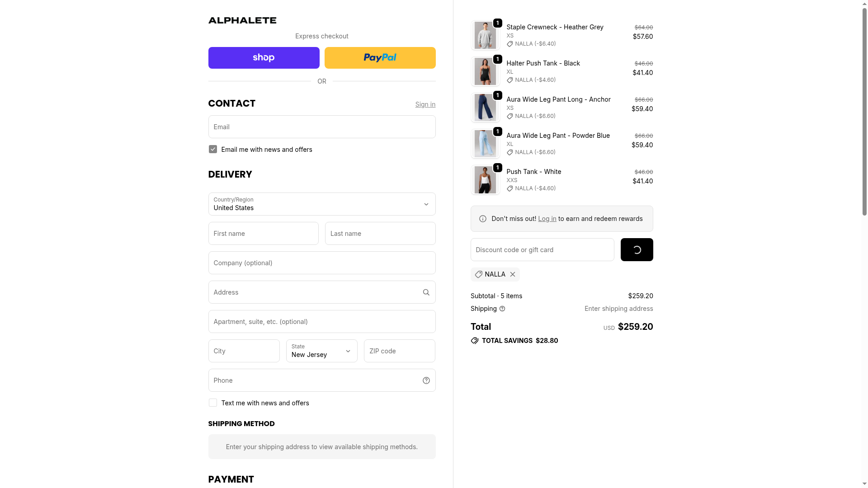Click the Alphalete logo
The width and height of the screenshot is (868, 488).
tap(242, 20)
